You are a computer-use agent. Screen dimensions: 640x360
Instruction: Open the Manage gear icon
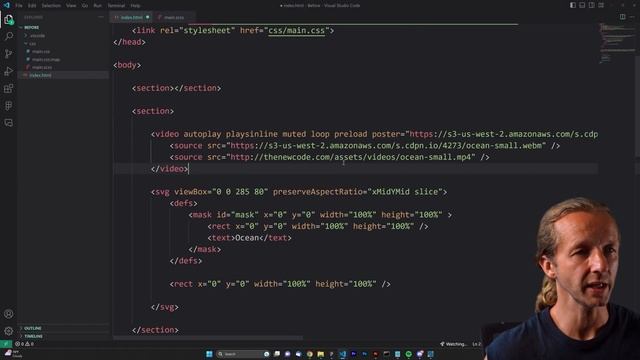[x=9, y=331]
